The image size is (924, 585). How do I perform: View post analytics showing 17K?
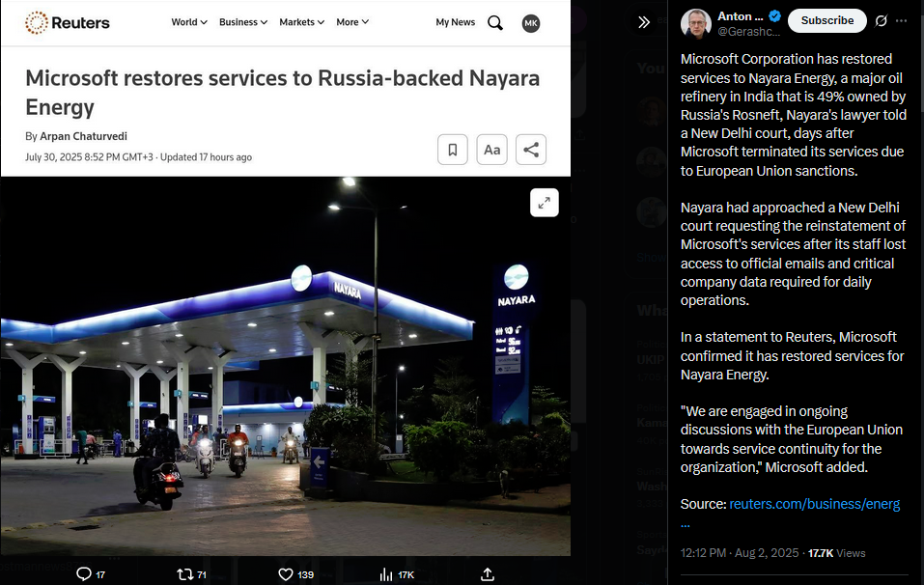coord(386,574)
